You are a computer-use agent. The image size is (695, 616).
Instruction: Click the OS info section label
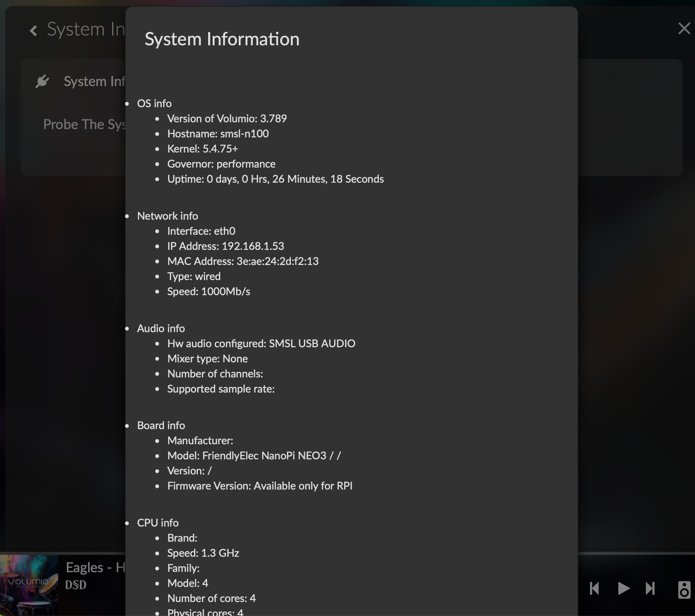(154, 103)
